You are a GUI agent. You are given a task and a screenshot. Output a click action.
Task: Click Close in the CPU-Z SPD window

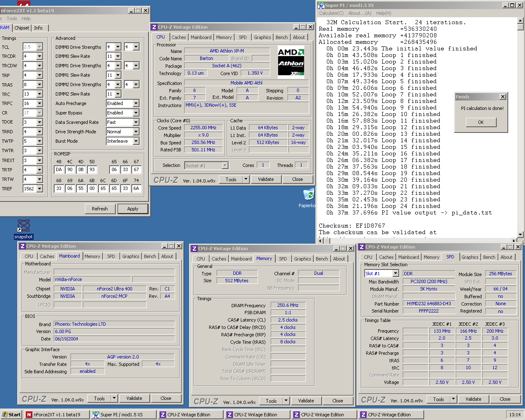505,399
